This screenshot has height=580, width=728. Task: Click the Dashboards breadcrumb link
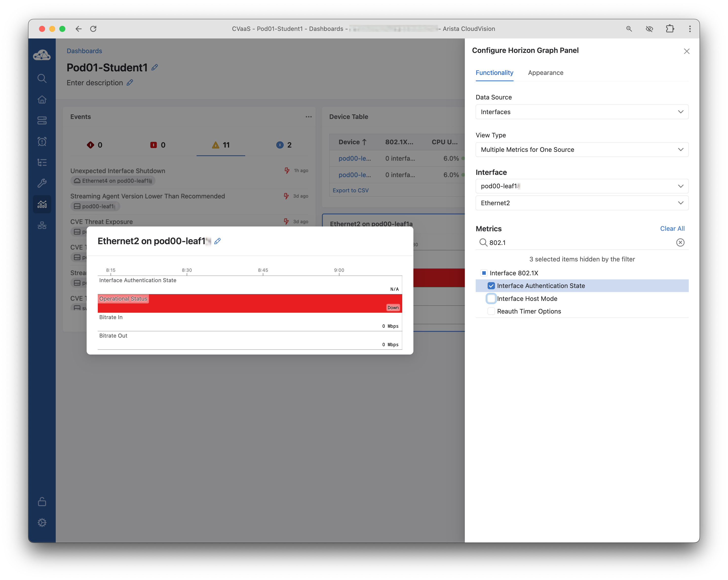(84, 51)
